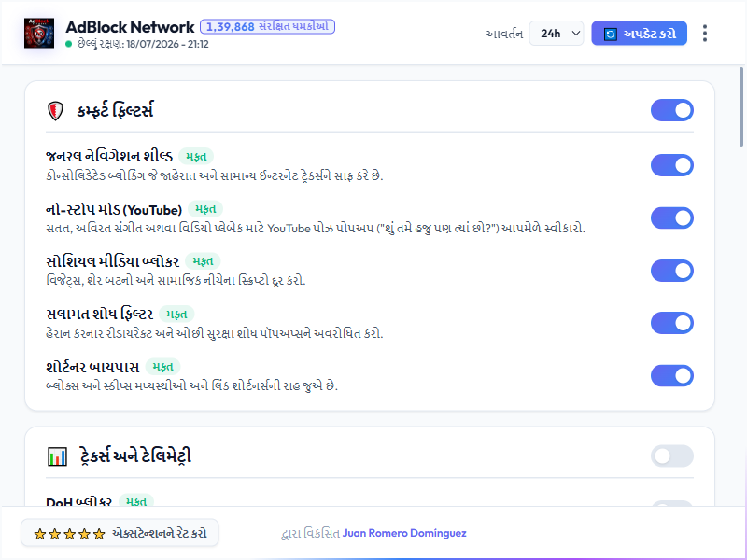Image resolution: width=747 pixels, height=560 pixels.
Task: Click the description starting વિજેટ્સ, શેર બટનો
Action: pos(176,281)
